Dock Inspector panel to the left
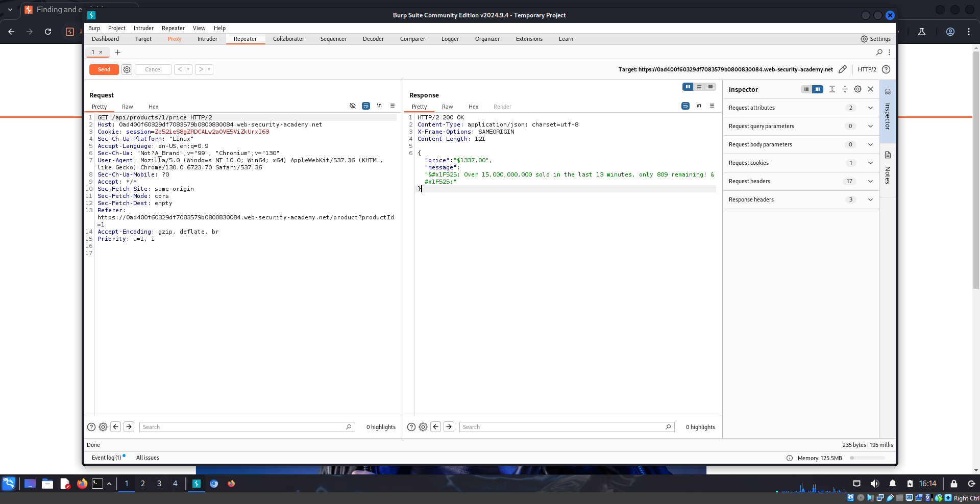 coord(806,89)
